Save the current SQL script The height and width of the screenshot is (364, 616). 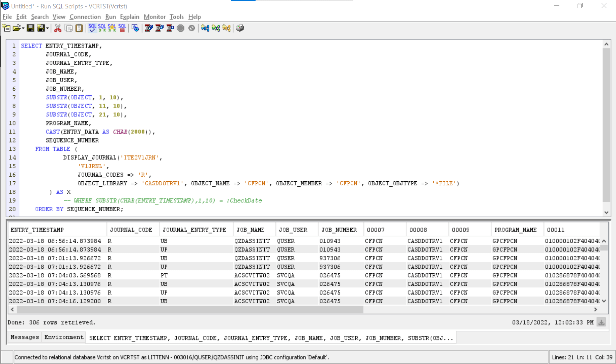[x=31, y=28]
